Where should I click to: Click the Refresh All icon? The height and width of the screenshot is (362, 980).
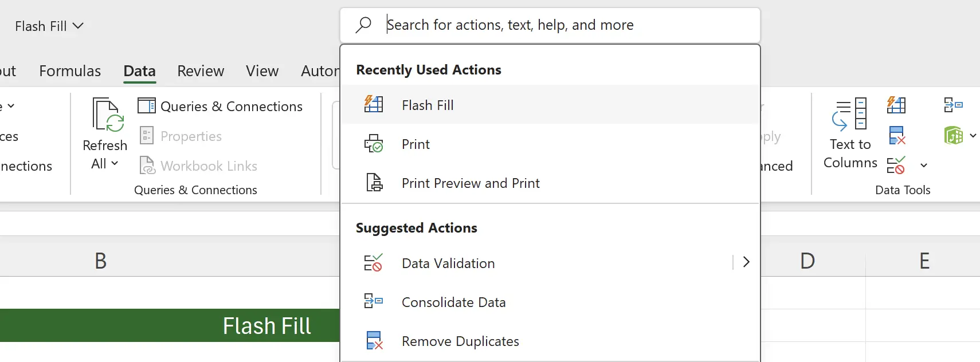click(x=107, y=115)
